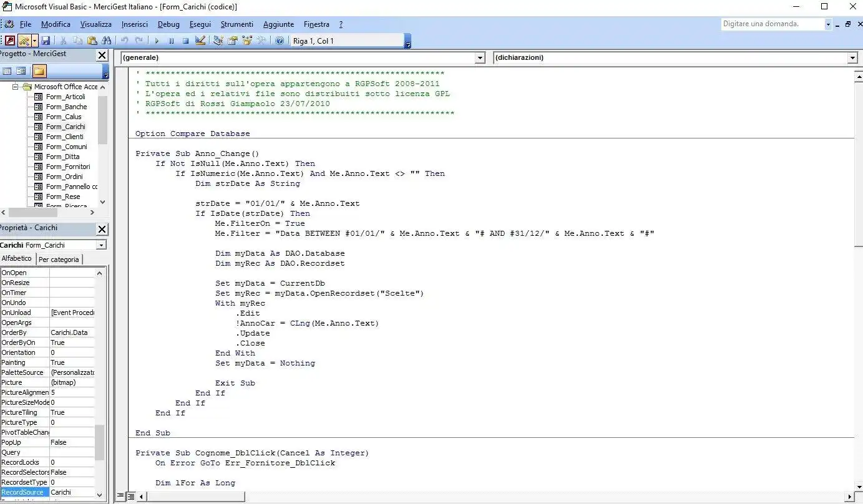Select Form_Ordini in the project tree
Viewport: 863px width, 504px height.
tap(64, 177)
